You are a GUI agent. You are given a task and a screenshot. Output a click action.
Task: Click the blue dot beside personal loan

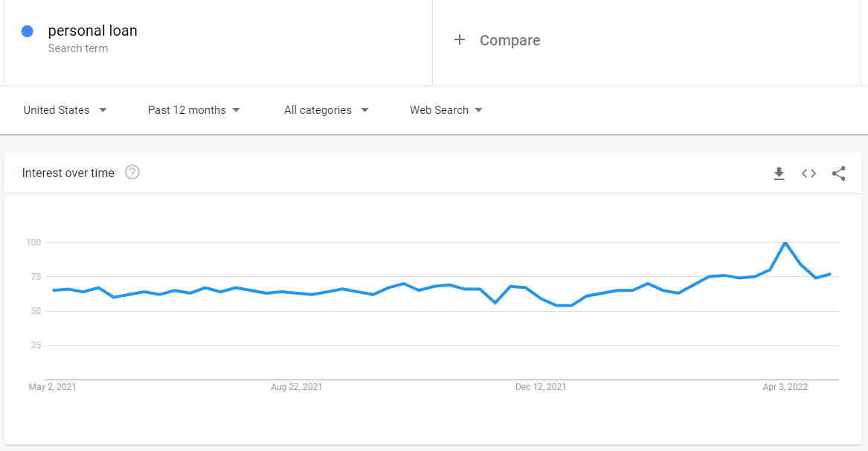click(x=27, y=31)
